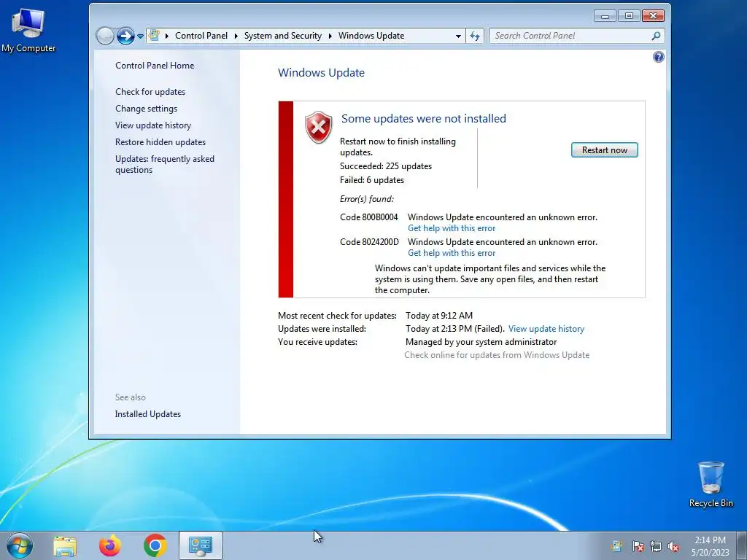747x560 pixels.
Task: Open My Computer desktop icon
Action: click(28, 29)
